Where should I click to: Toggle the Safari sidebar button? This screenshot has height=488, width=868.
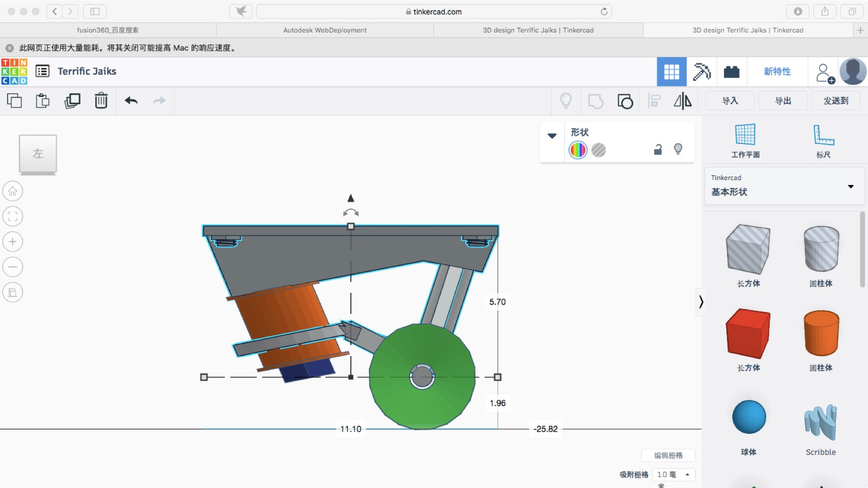[x=95, y=12]
